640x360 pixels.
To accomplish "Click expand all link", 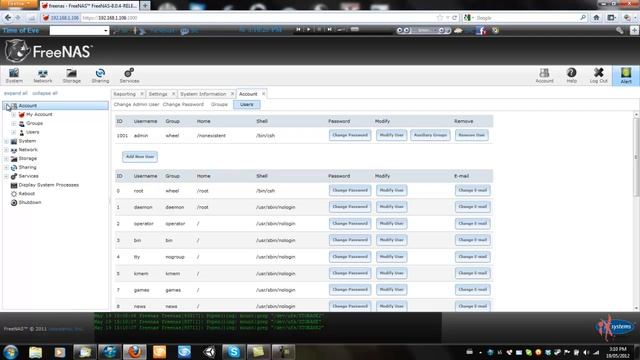I will point(16,93).
